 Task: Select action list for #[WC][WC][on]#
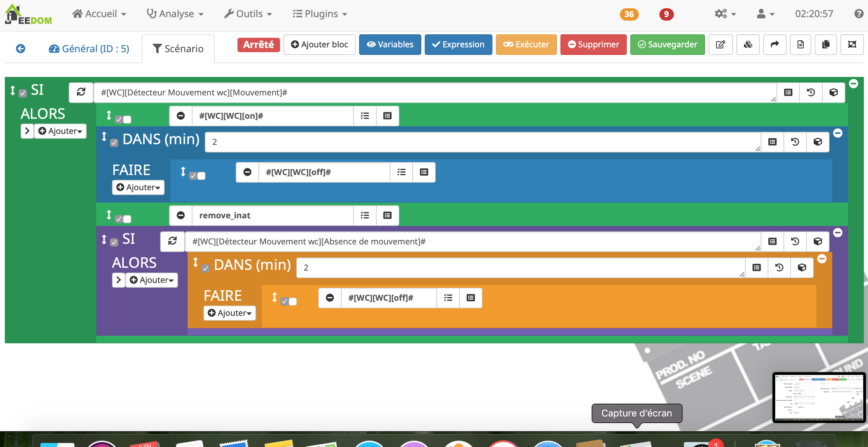365,116
